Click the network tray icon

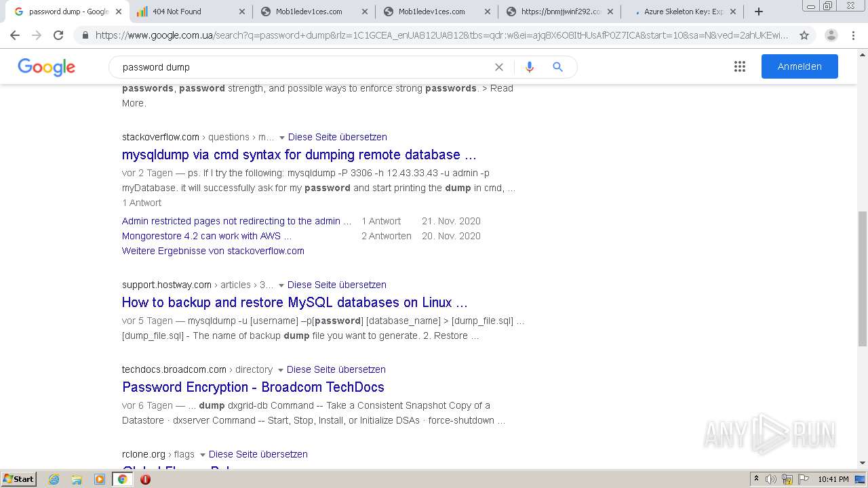click(787, 479)
